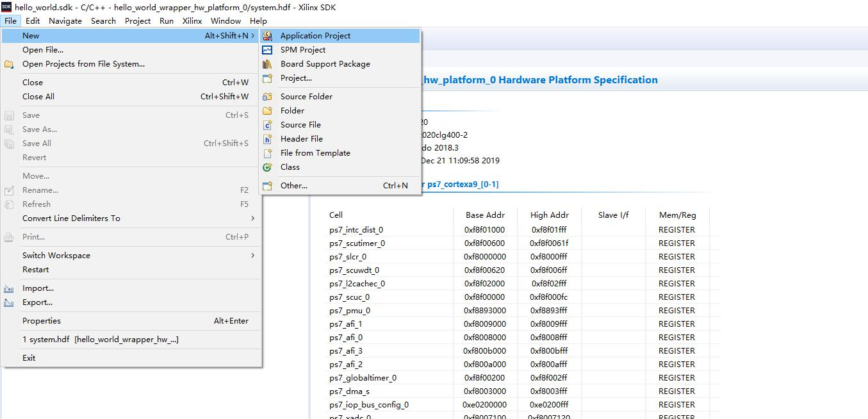
Task: Open the Navigate menu
Action: pyautogui.click(x=65, y=21)
